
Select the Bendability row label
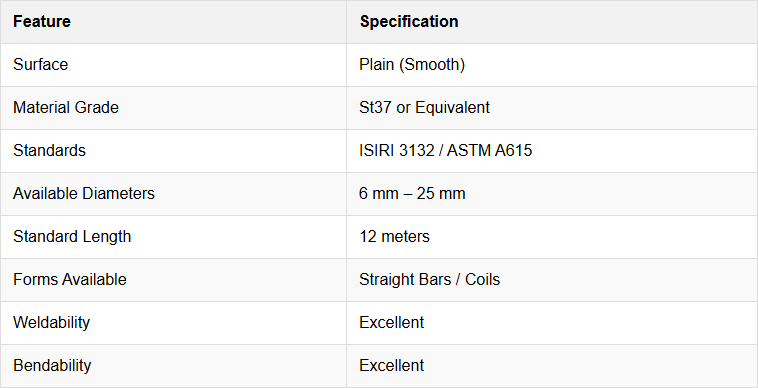pos(52,365)
